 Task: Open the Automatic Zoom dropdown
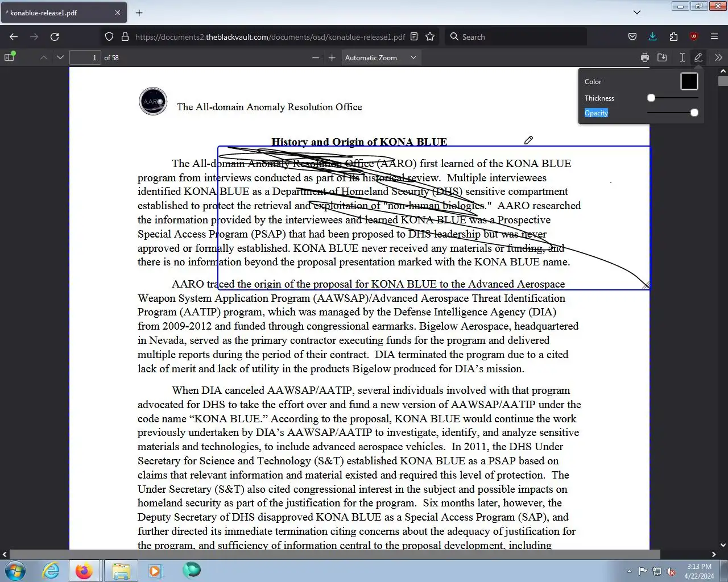pos(381,57)
